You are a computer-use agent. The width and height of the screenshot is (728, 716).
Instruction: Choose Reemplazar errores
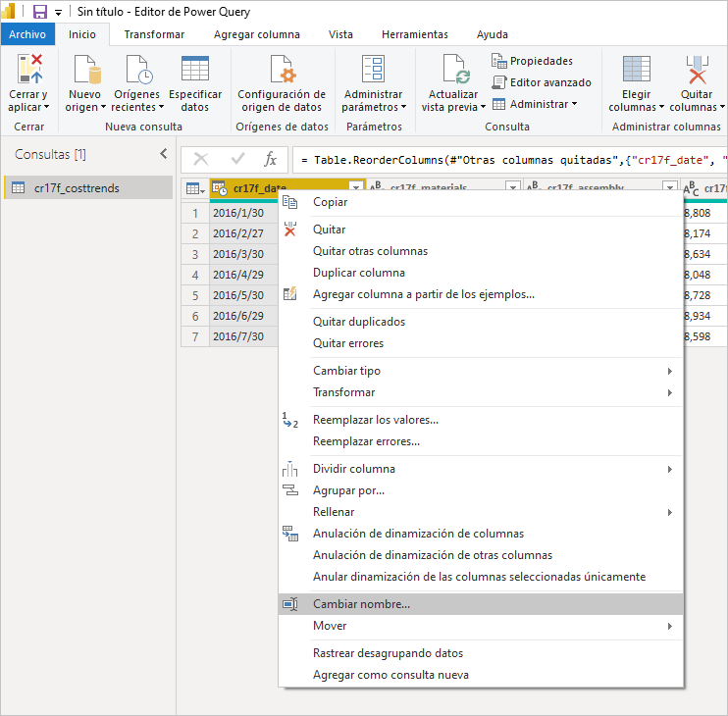(x=480, y=441)
